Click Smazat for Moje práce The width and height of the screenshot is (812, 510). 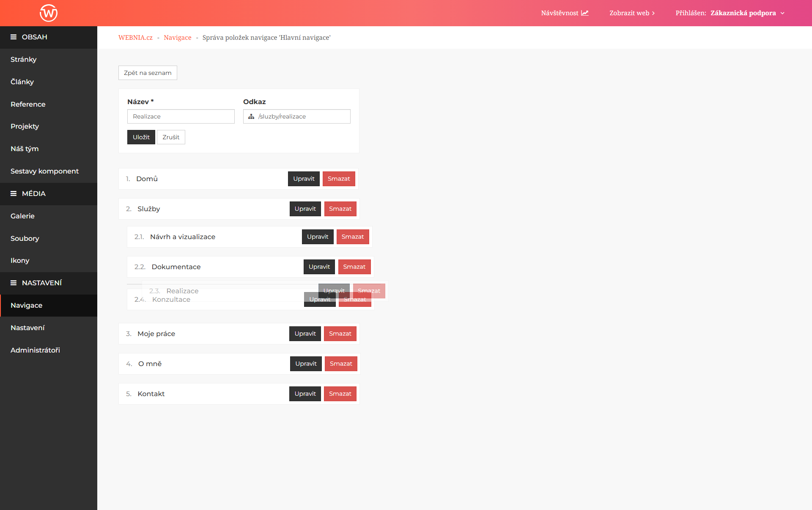[x=340, y=334]
